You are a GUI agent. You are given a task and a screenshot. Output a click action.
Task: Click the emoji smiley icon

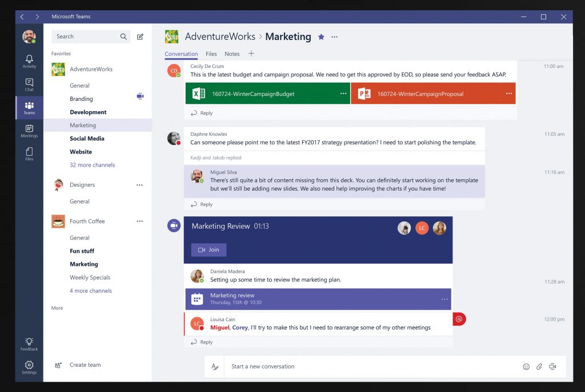pyautogui.click(x=526, y=366)
